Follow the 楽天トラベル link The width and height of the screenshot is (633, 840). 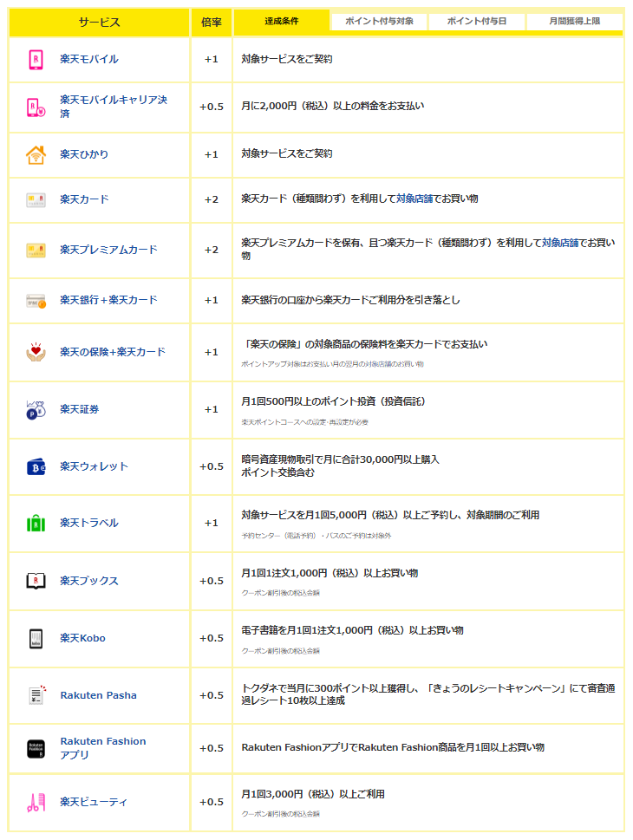coord(89,523)
